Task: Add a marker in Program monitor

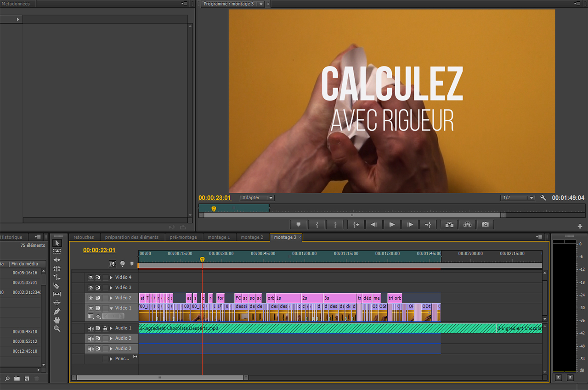Action: [298, 224]
